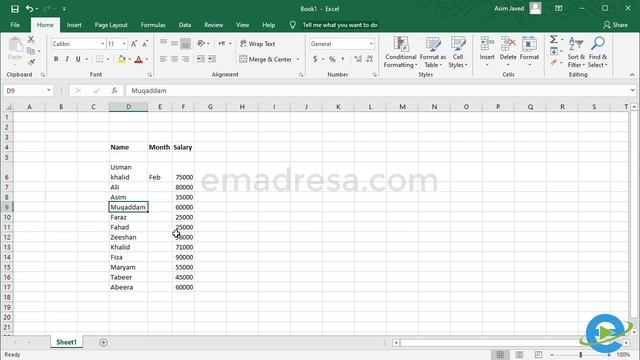Screen dimensions: 640x360
Task: Click the Tell me what you want search box
Action: (x=340, y=25)
